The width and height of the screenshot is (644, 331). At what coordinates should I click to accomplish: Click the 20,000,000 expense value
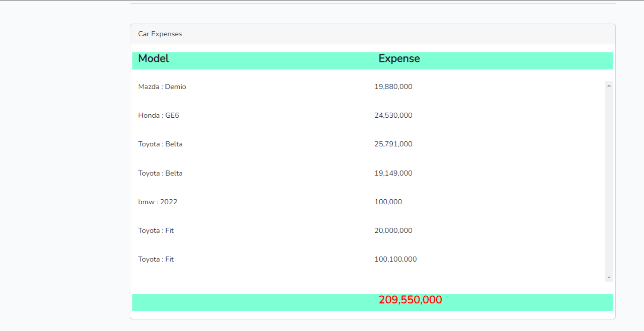[393, 231]
